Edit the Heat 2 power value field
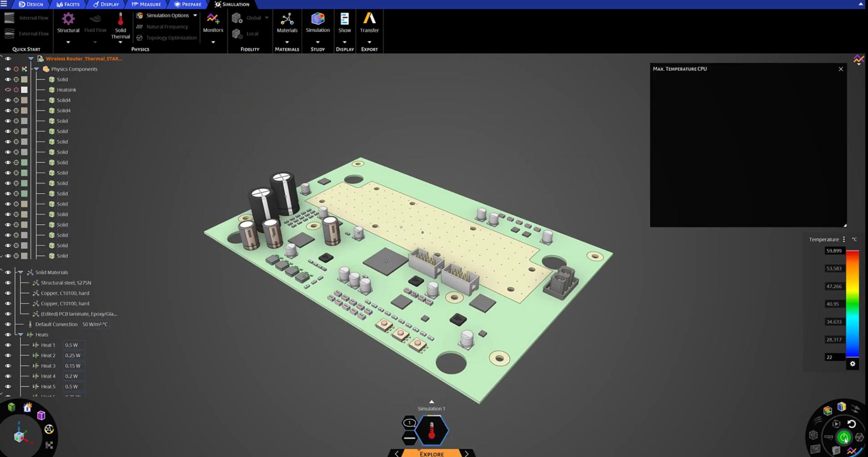Viewport: 868px width, 457px height. tap(73, 355)
